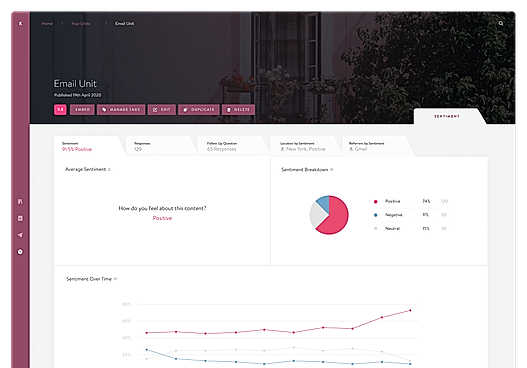Open the Referrers by Sentiment tab
This screenshot has width=527, height=368.
click(x=377, y=146)
